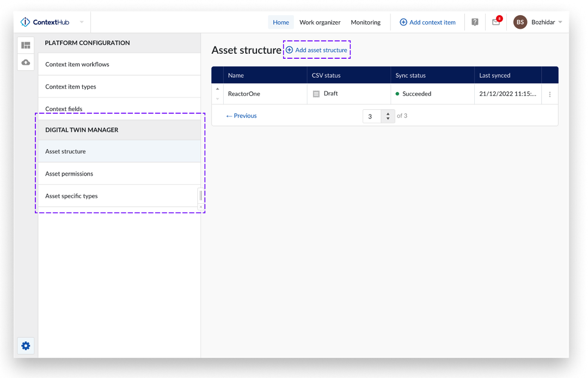
Task: Increase page number with stepper up arrow
Action: (x=388, y=113)
